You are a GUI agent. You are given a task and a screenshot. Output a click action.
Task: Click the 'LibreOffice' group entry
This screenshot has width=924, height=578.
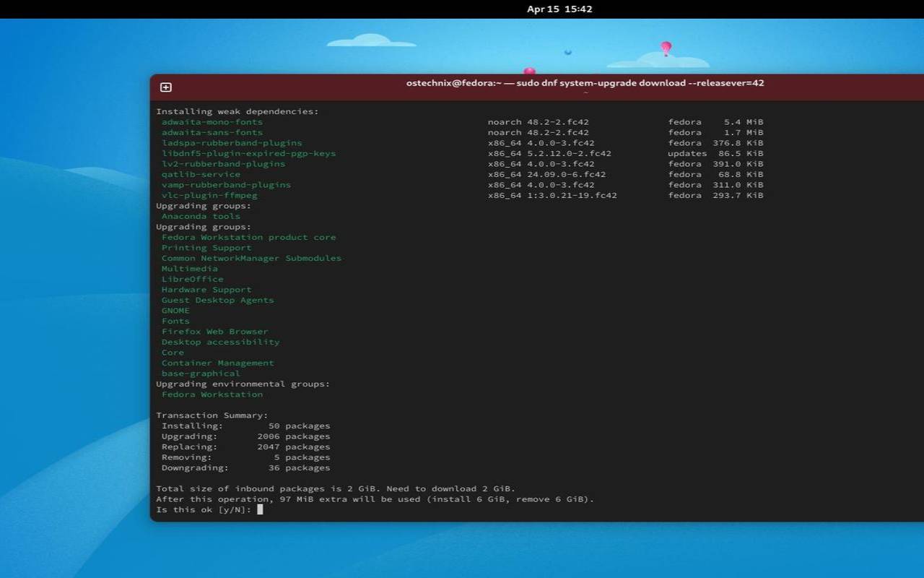[x=192, y=279]
